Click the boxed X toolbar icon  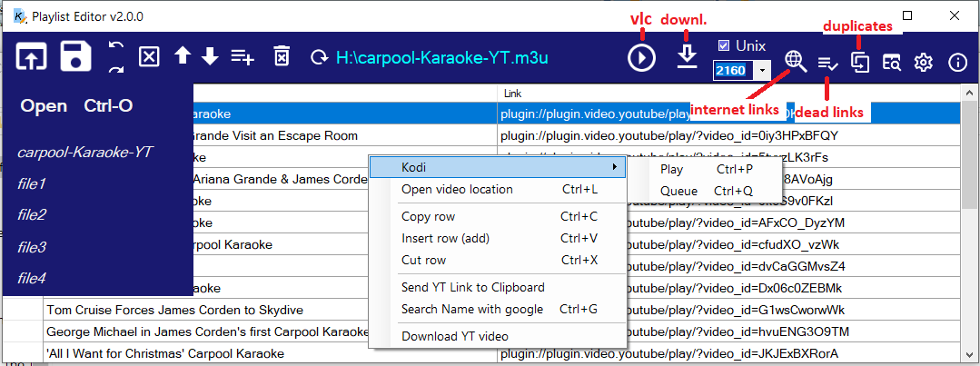149,57
